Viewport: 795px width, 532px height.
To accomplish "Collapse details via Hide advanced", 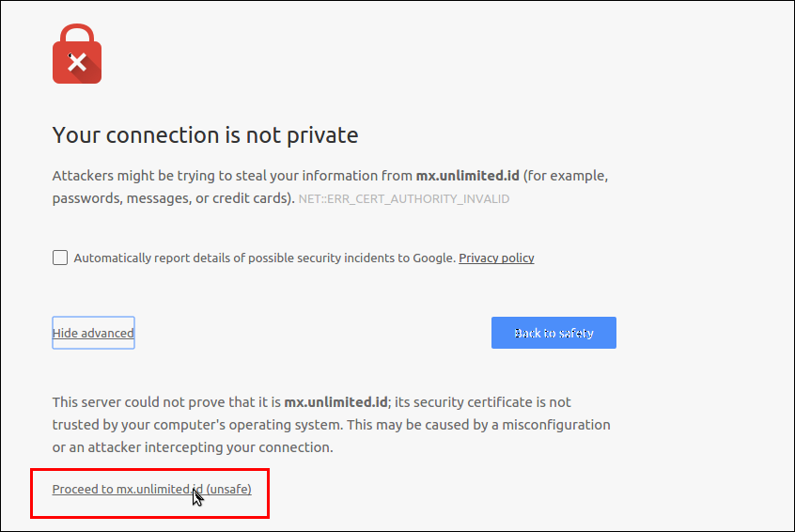I will 93,333.
